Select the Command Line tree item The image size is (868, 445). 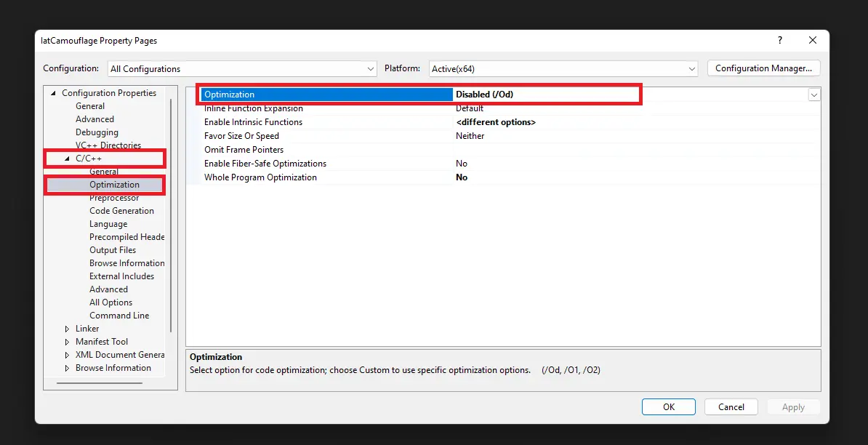point(119,316)
